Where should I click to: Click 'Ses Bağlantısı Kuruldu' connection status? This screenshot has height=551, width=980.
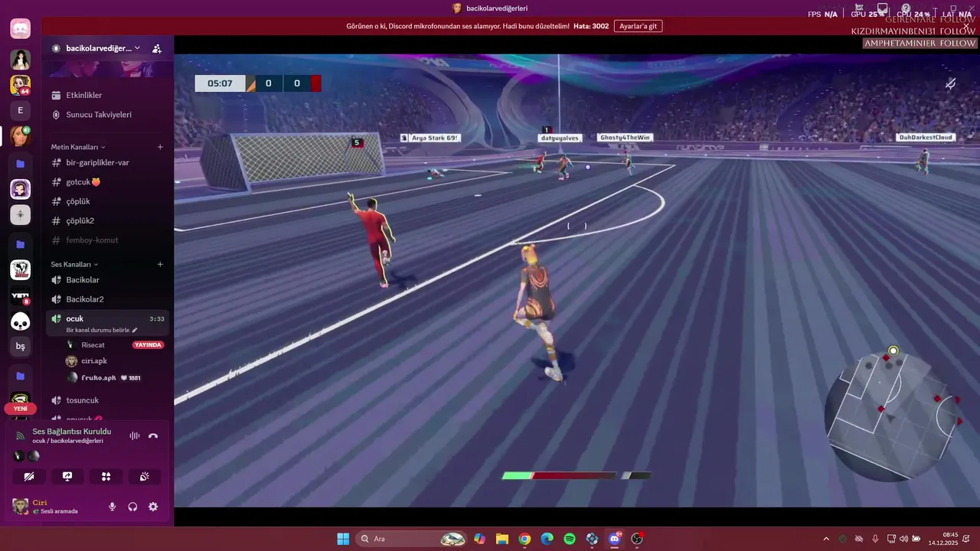71,432
